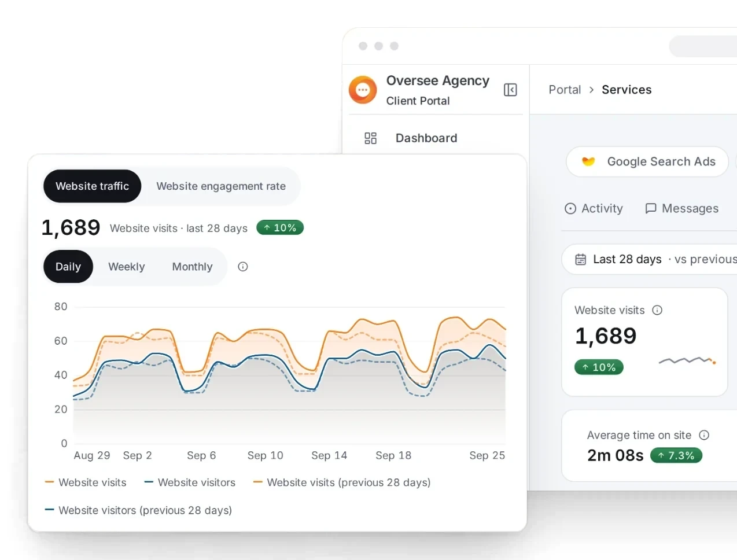Click the Sep 25 axis label
The width and height of the screenshot is (737, 560).
(487, 455)
